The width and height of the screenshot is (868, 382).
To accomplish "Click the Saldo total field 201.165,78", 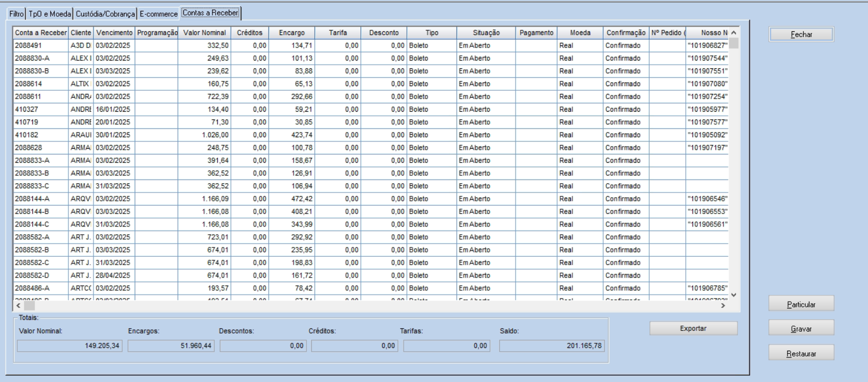I will pos(552,346).
